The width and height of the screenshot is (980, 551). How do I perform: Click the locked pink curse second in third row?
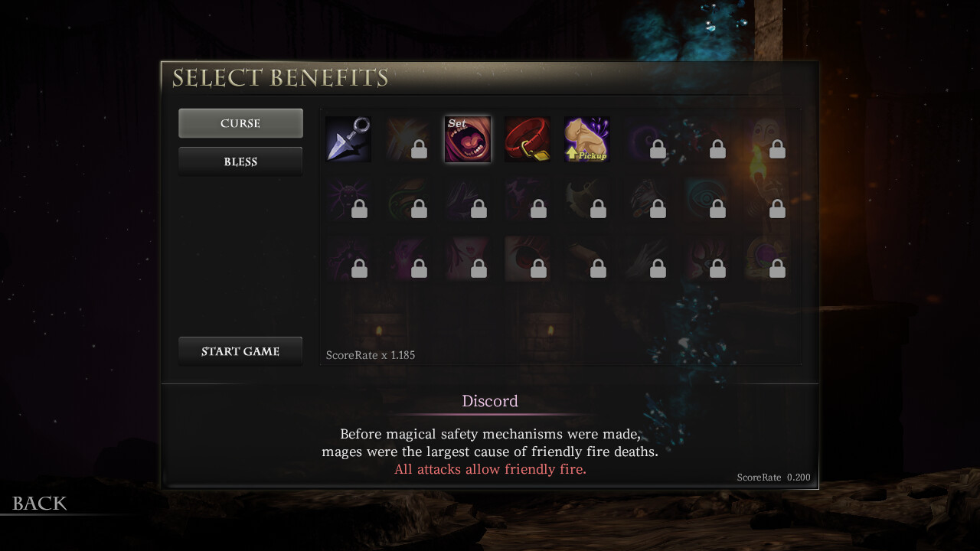tap(408, 259)
